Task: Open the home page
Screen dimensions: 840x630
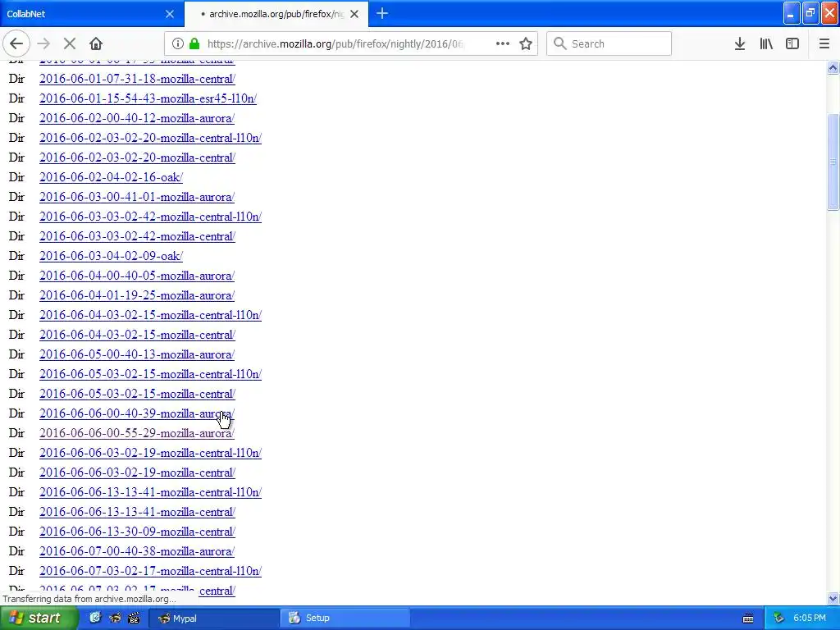Action: tap(96, 44)
